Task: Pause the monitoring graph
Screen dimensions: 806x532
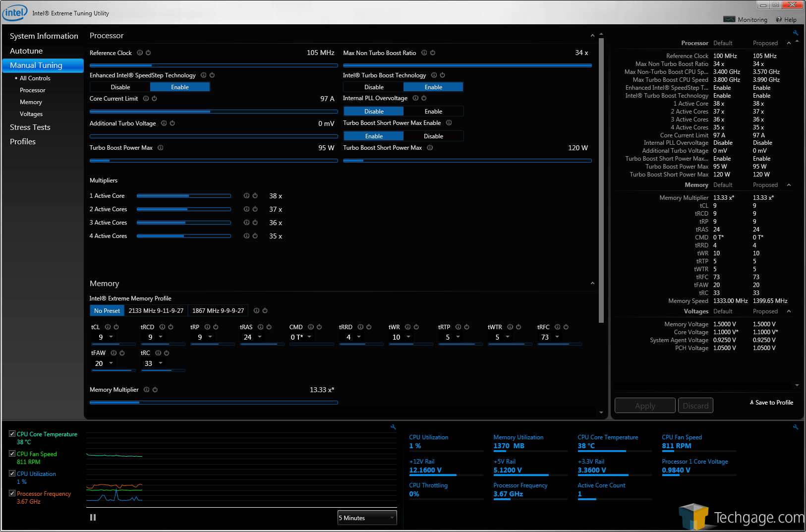Action: (93, 518)
